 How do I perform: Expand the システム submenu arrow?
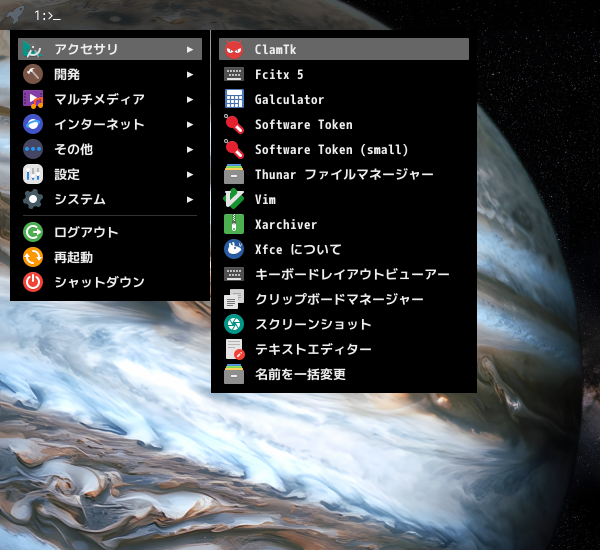click(x=190, y=199)
